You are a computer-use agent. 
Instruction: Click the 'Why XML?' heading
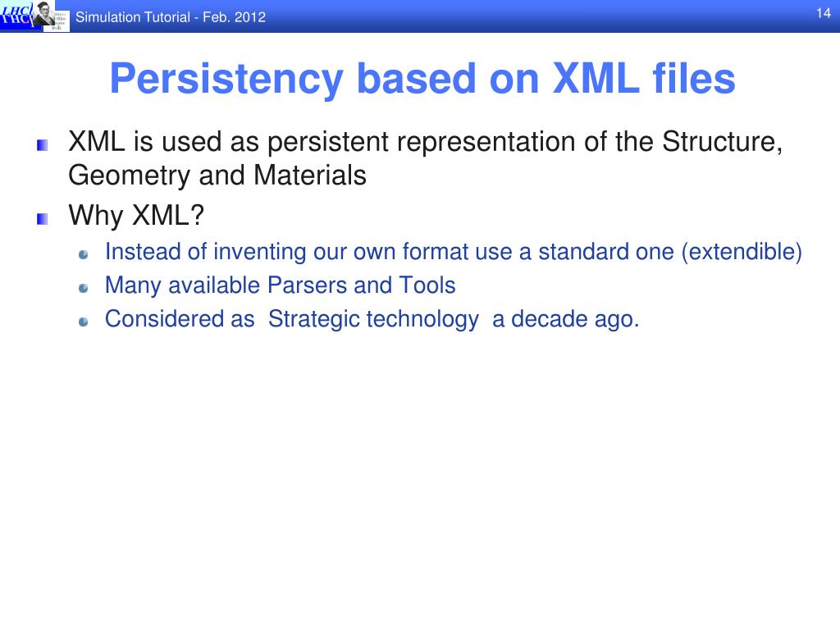(136, 216)
